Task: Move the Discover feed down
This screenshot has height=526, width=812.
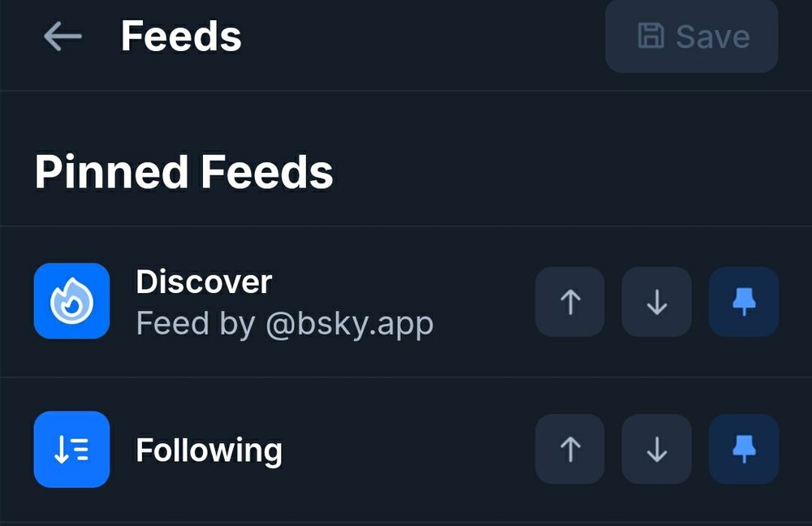Action: point(656,302)
